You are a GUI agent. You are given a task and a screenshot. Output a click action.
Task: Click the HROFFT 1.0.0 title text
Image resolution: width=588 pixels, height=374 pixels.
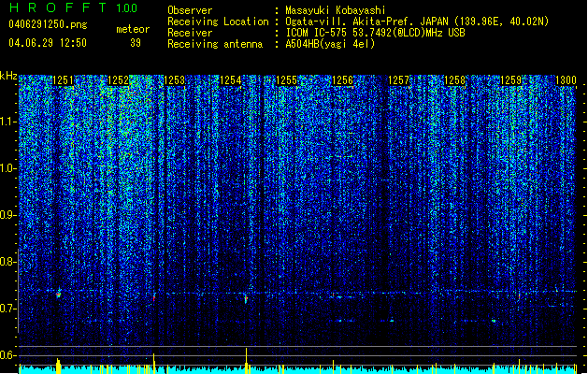coord(74,7)
